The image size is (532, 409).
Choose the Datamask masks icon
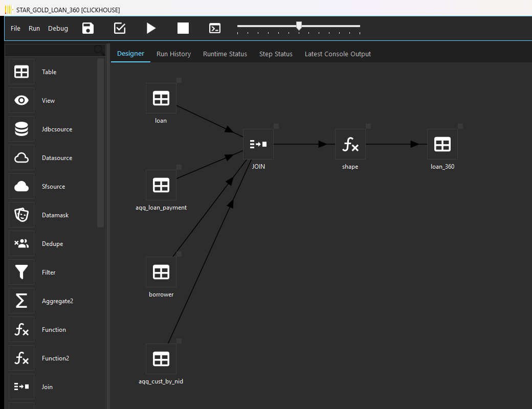tap(21, 215)
